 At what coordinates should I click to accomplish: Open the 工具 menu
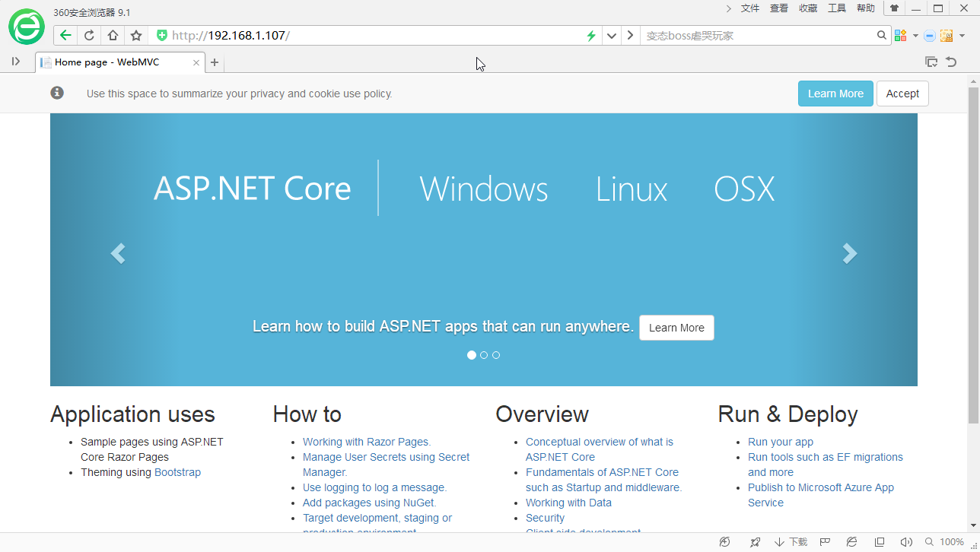[837, 8]
